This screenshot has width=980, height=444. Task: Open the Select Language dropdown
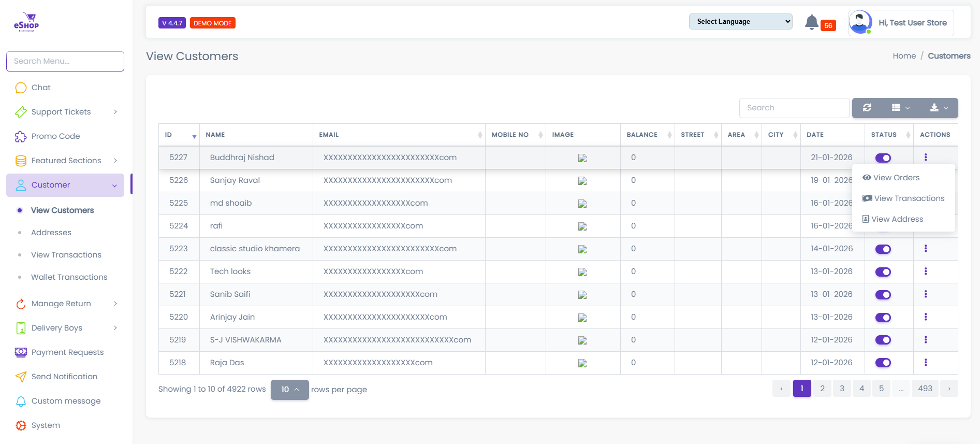click(x=740, y=22)
